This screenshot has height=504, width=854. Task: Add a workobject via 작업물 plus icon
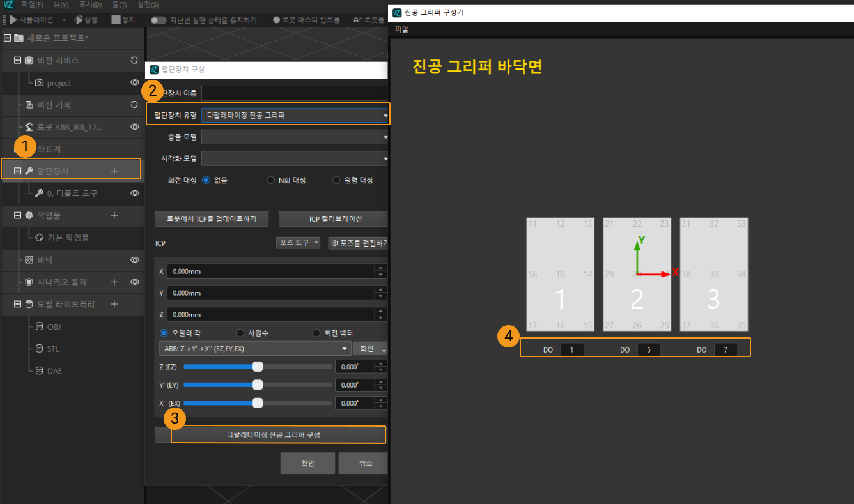tap(114, 215)
